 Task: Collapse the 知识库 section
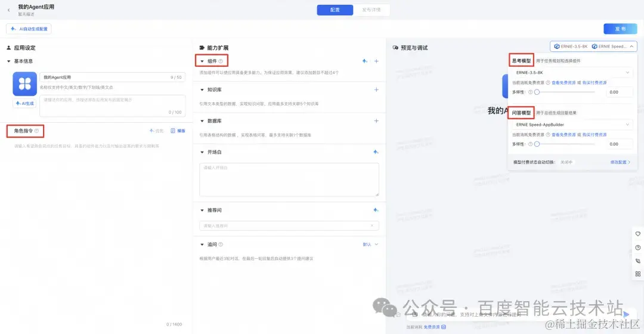click(x=202, y=89)
